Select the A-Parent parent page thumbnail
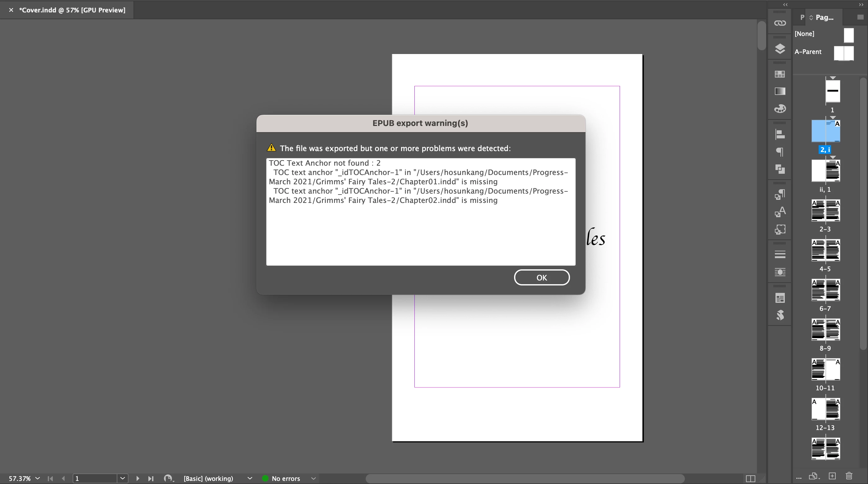Screen dimensions: 868x484 click(x=843, y=53)
